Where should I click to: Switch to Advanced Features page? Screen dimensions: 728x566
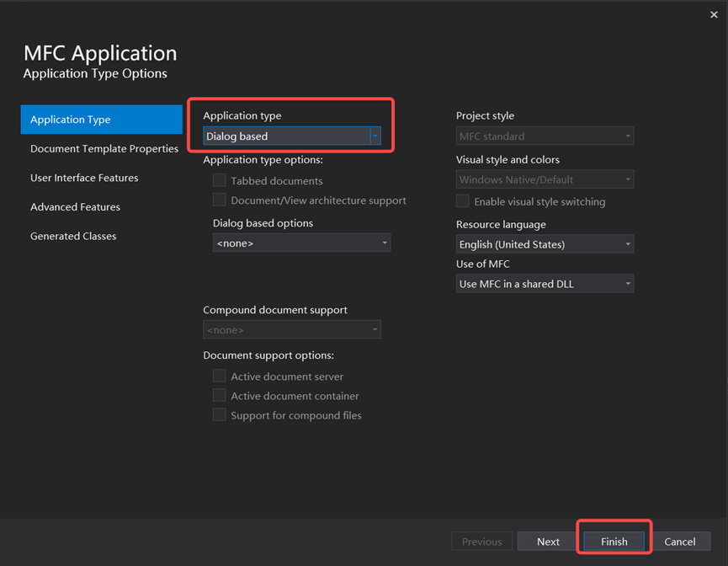click(x=75, y=207)
